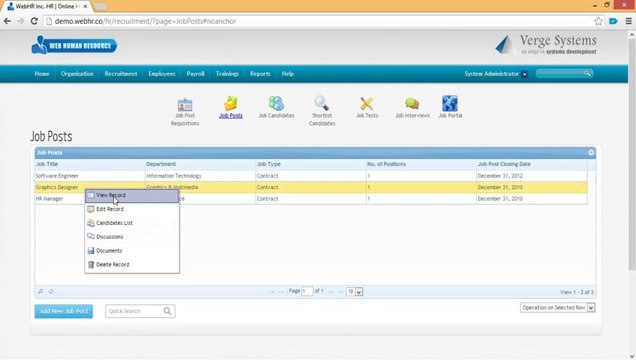Choose Delete Record from context menu
636x360 pixels.
coord(132,264)
